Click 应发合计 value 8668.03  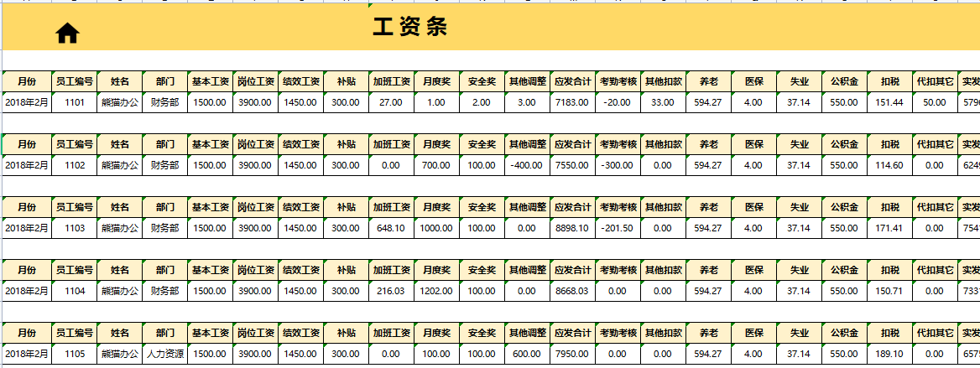coord(572,291)
